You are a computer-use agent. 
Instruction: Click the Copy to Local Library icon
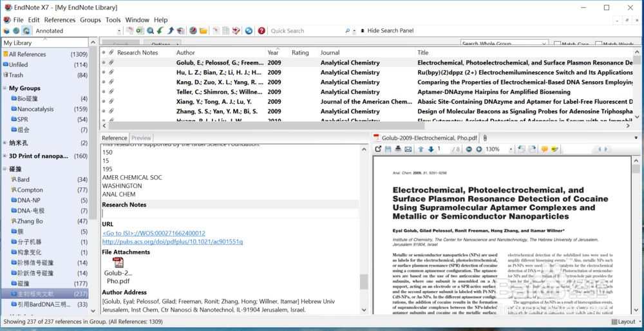(x=130, y=31)
